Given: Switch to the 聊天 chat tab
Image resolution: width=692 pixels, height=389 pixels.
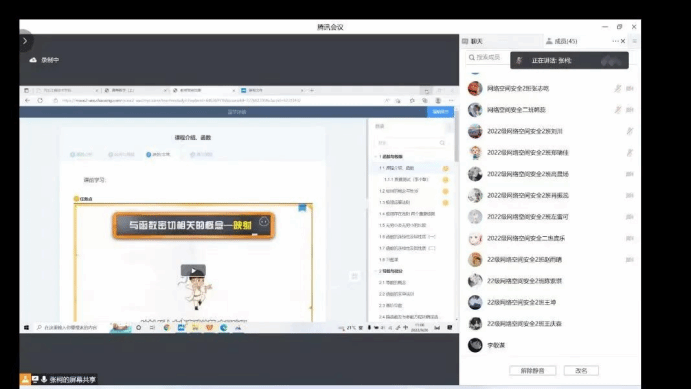Looking at the screenshot, I should click(472, 41).
